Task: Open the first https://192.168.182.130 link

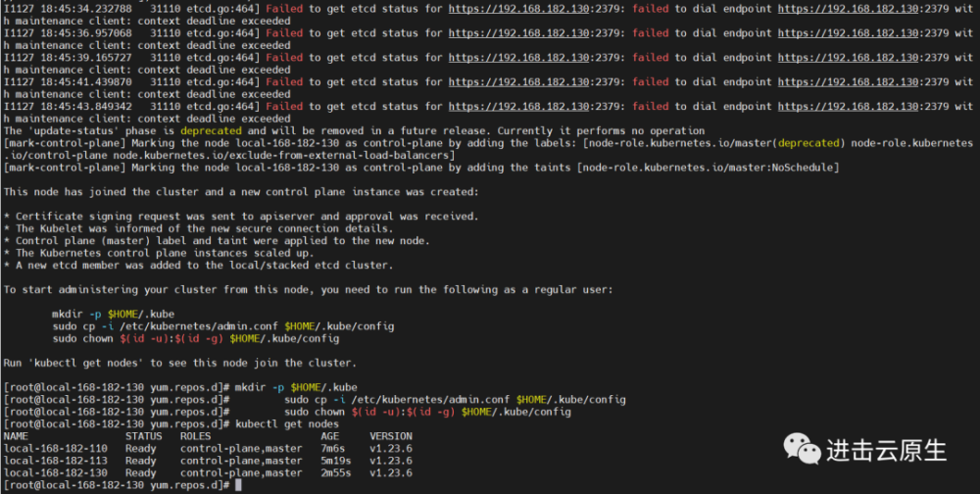Action: click(x=518, y=9)
